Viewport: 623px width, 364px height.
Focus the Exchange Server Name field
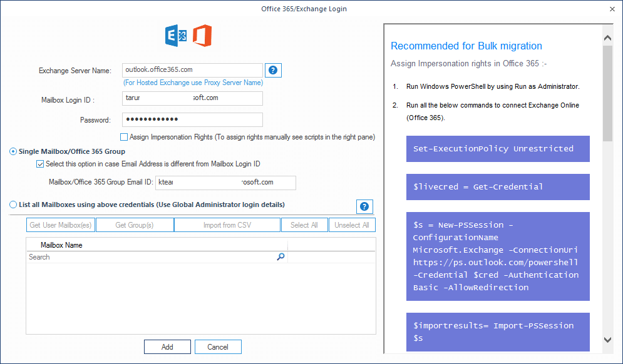coord(192,70)
